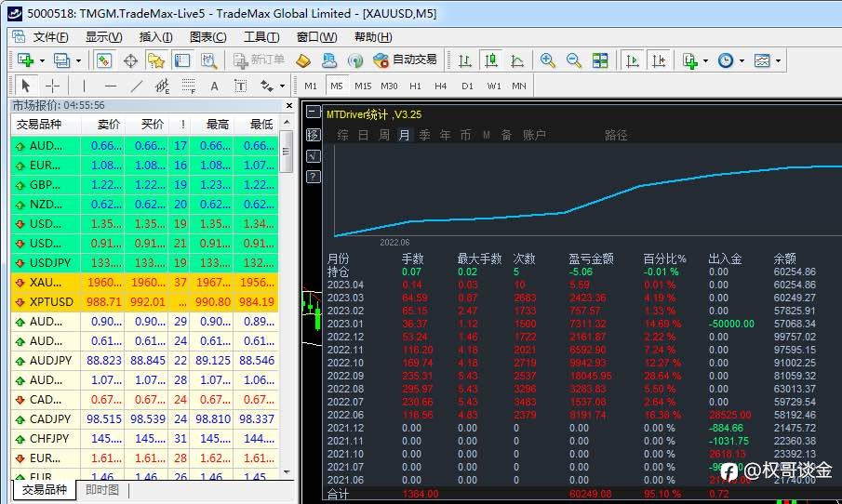
Task: Switch chart to bar chart icon
Action: pyautogui.click(x=465, y=60)
